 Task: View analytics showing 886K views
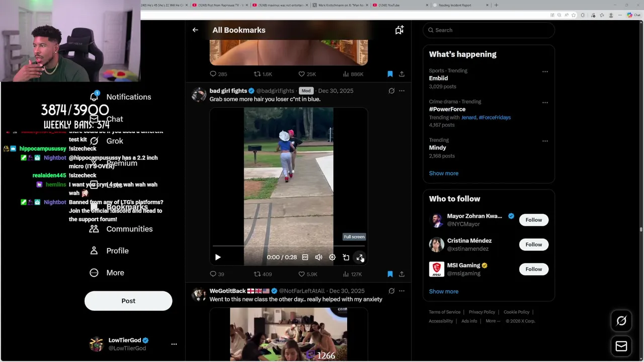pos(353,74)
